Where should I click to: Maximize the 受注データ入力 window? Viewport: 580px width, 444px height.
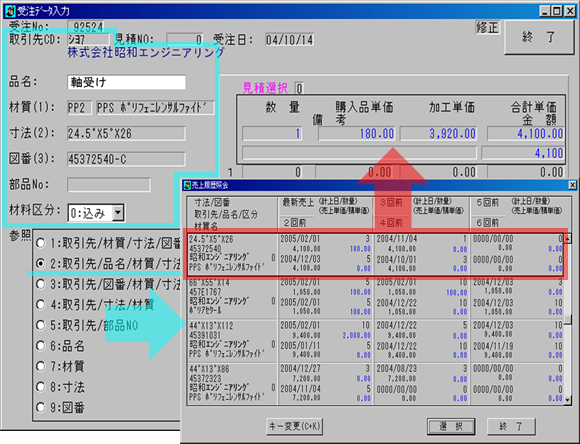tap(557, 11)
